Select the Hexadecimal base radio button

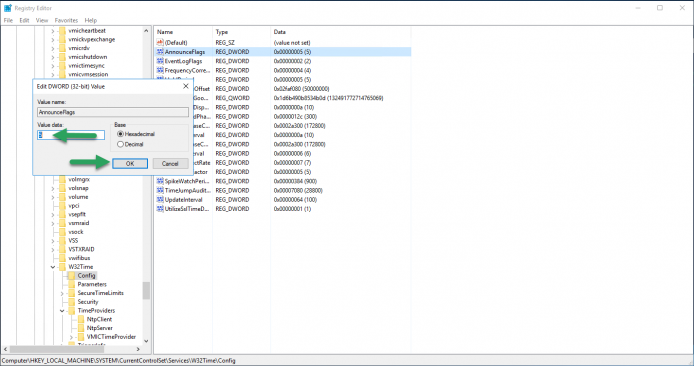click(x=120, y=134)
